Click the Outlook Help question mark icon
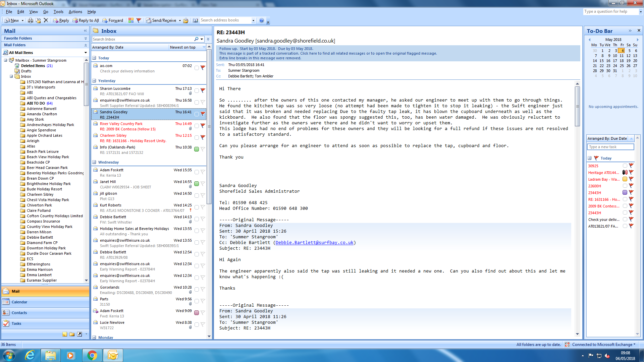The height and width of the screenshot is (362, 644). click(x=262, y=20)
